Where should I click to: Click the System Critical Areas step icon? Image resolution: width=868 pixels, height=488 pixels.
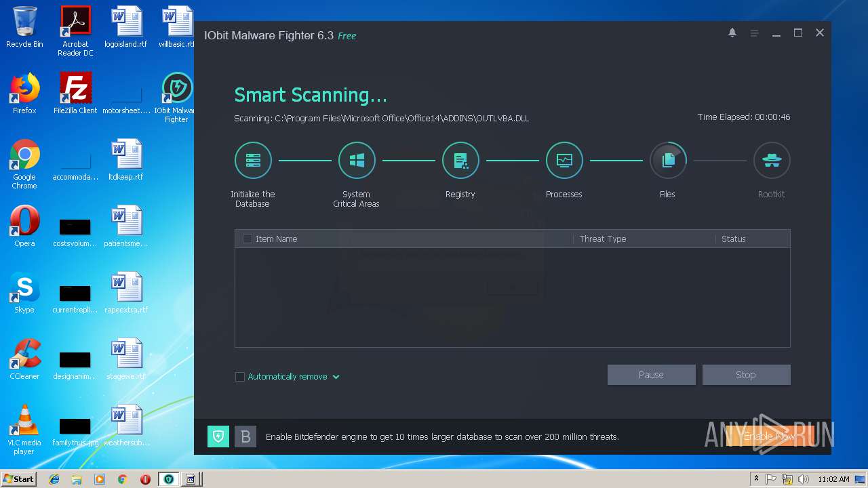357,161
